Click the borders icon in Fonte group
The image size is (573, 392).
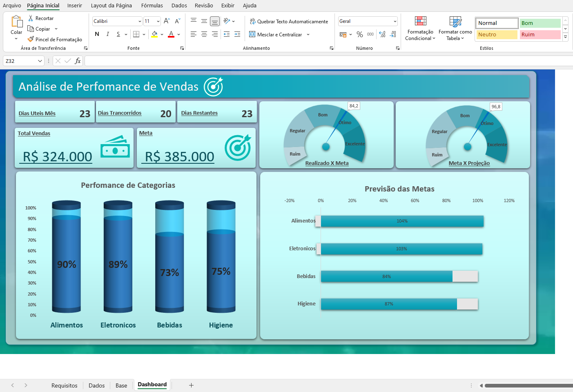pos(136,34)
